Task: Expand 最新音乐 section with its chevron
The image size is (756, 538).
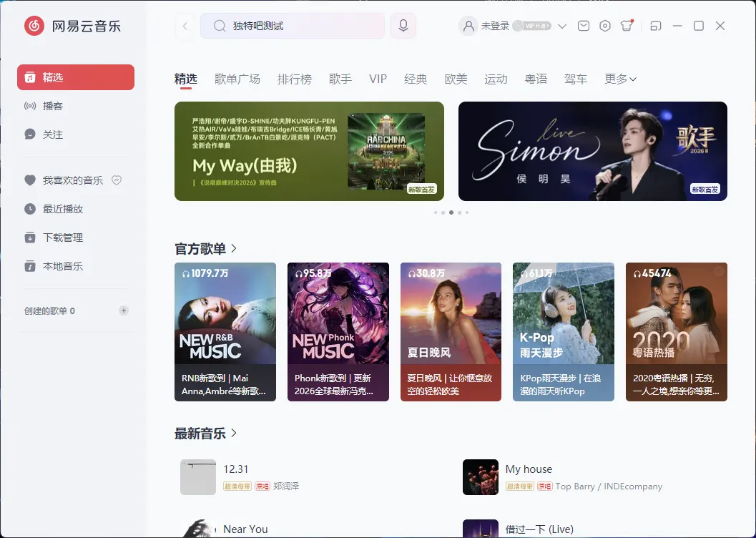Action: click(234, 433)
